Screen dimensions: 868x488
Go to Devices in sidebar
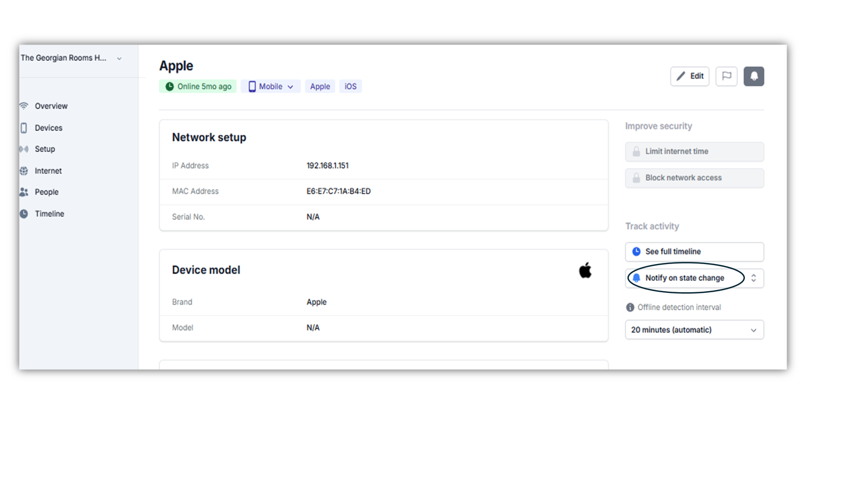coord(48,128)
